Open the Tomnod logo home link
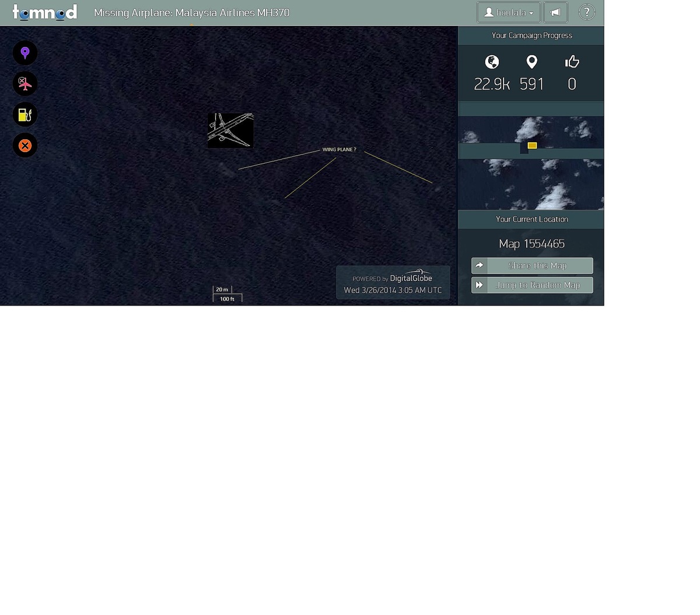Viewport: 700px width, 615px height. 45,12
